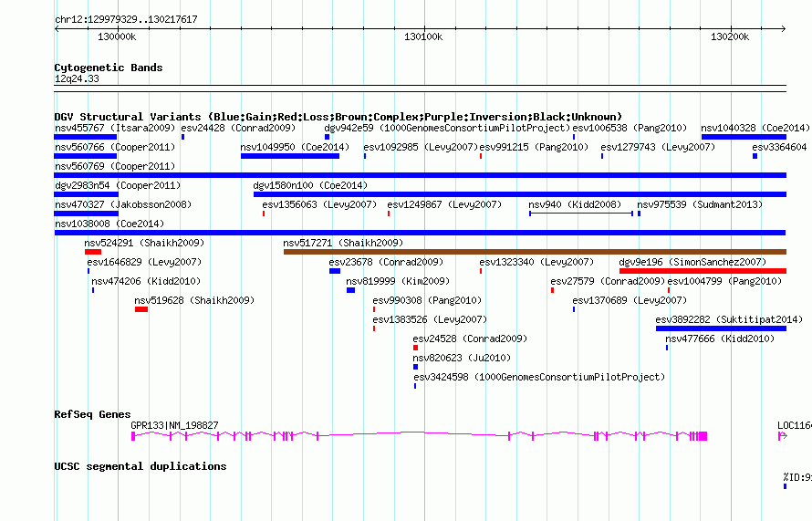Image resolution: width=812 pixels, height=521 pixels.
Task: Select esv1249867 (Levy2007) label
Action: click(444, 204)
